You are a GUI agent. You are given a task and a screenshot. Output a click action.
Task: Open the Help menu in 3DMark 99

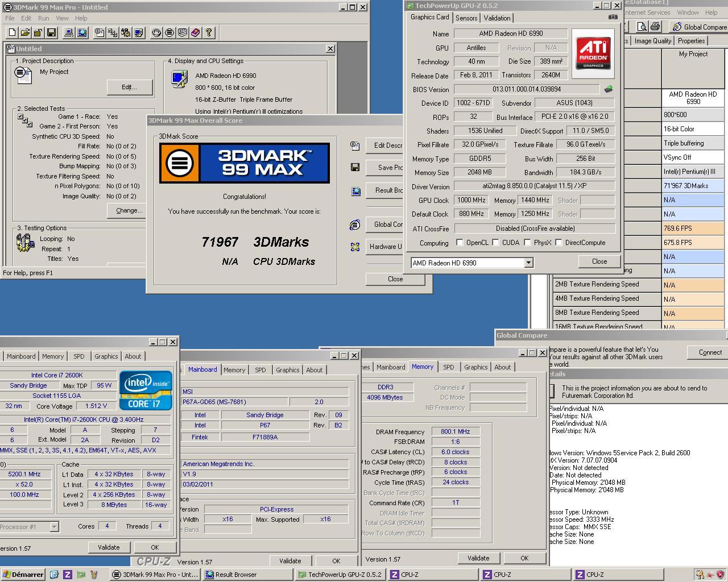point(81,18)
